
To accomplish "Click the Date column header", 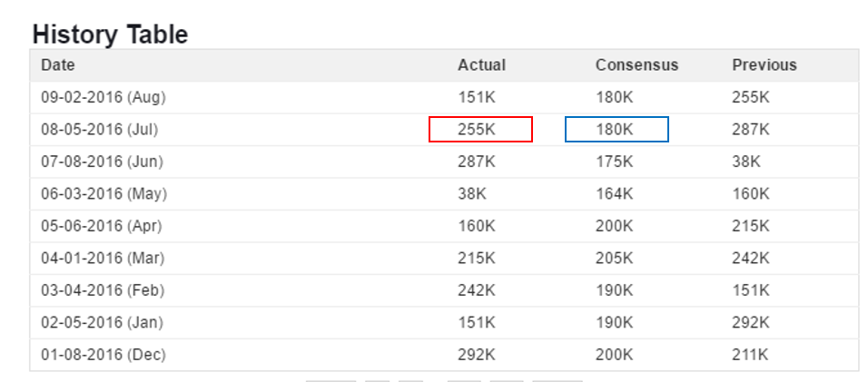I will (x=58, y=65).
